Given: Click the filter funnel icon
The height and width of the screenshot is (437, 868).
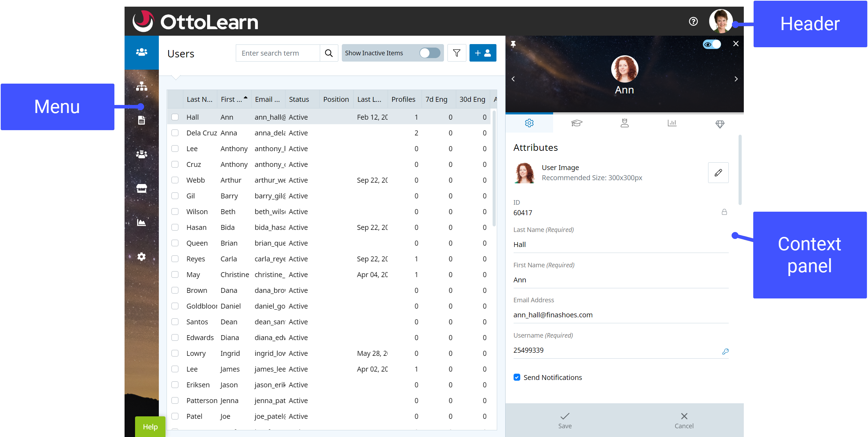Looking at the screenshot, I should 457,53.
